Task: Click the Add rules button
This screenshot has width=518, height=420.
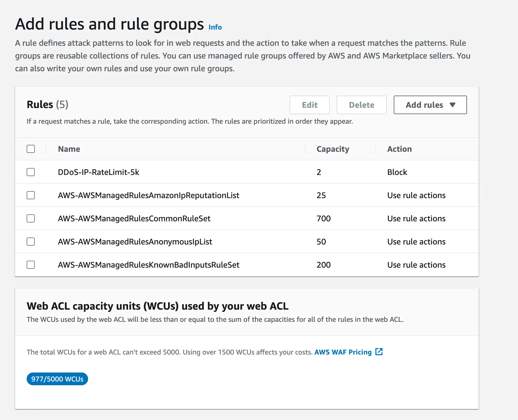Action: [424, 105]
